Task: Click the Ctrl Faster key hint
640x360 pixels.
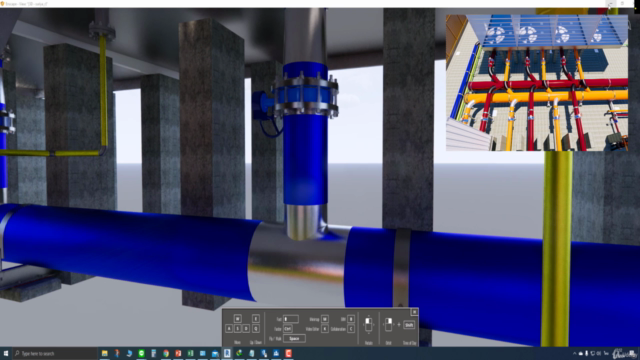Action: point(288,329)
